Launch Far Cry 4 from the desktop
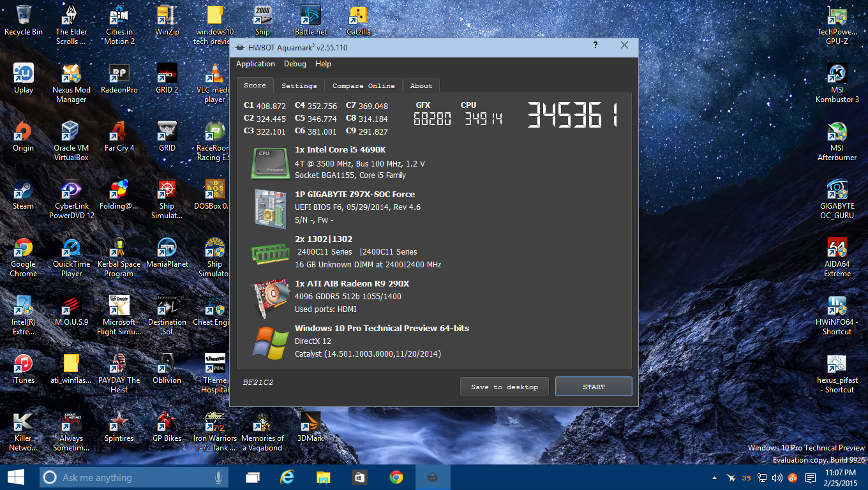This screenshot has width=868, height=490. tap(119, 137)
